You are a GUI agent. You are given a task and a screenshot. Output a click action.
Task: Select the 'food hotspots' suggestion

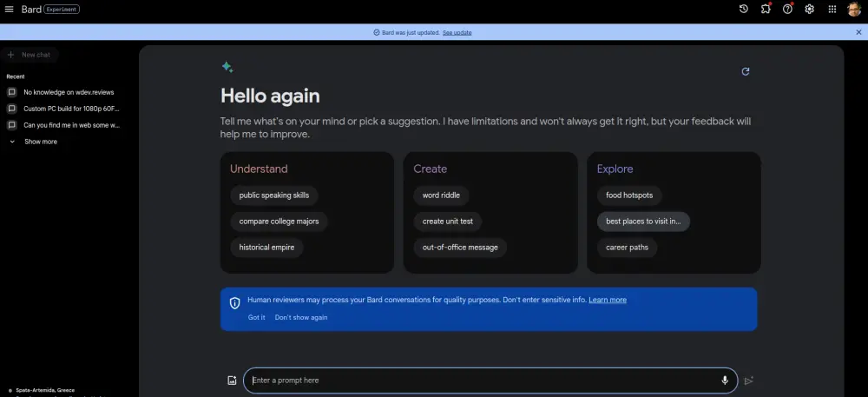629,195
